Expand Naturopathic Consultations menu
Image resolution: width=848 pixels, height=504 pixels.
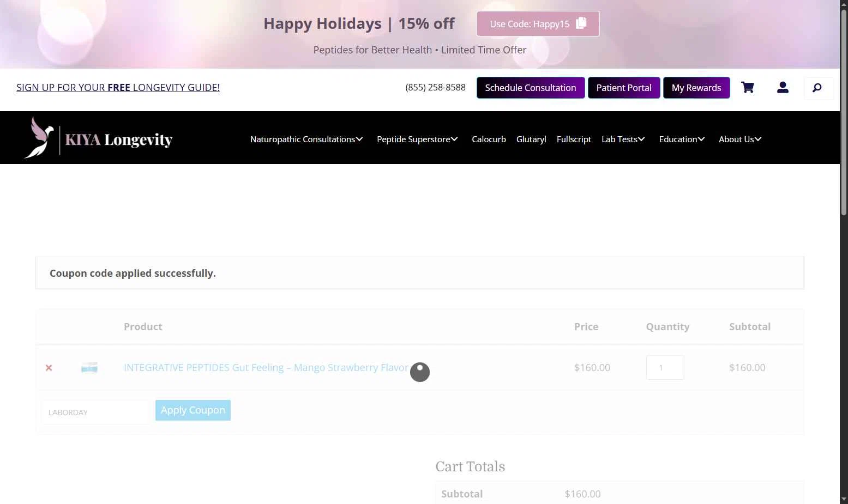click(306, 139)
